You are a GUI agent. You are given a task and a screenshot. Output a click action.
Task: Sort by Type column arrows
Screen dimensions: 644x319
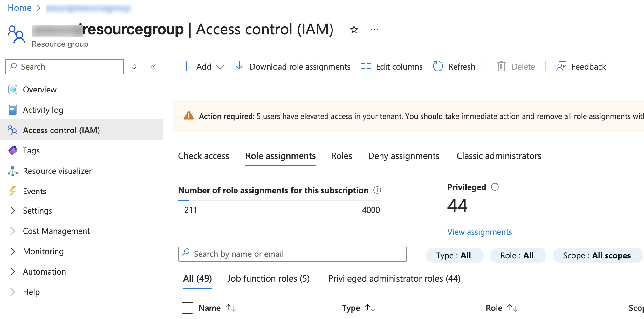[x=370, y=308]
